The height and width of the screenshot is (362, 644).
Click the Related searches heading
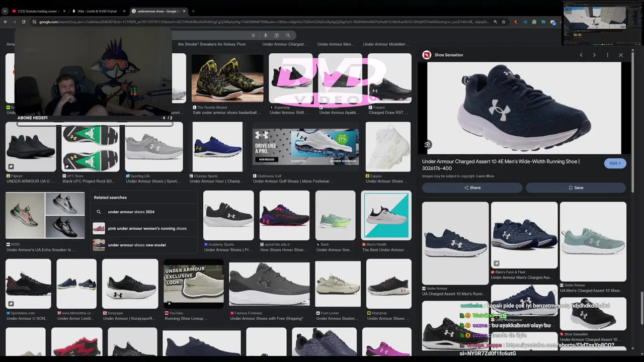(x=110, y=198)
